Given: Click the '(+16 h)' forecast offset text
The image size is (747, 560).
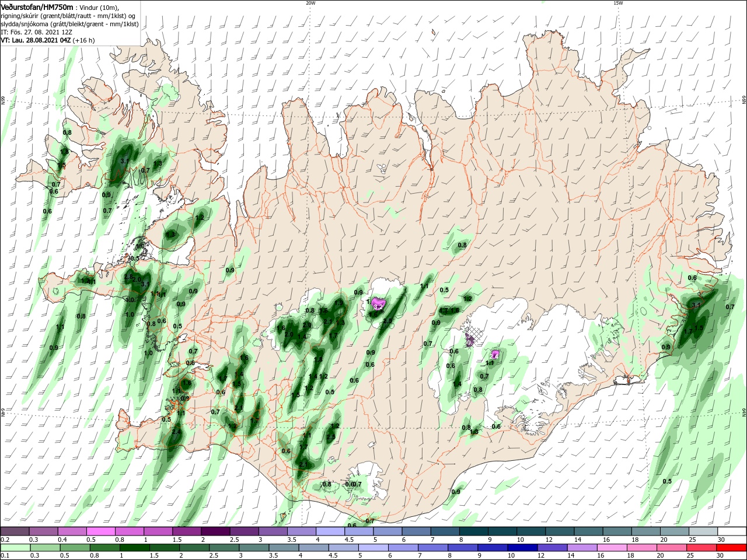Looking at the screenshot, I should tap(84, 40).
